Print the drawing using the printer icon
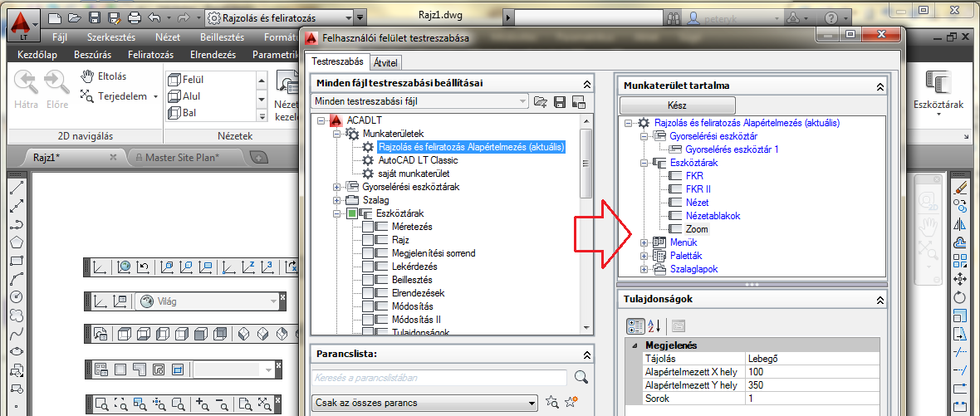980x416 pixels. (134, 18)
